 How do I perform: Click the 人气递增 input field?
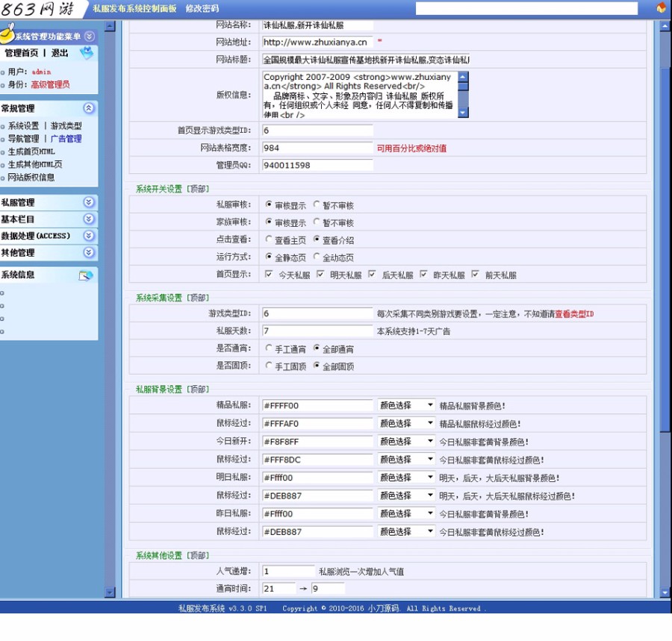pyautogui.click(x=288, y=571)
